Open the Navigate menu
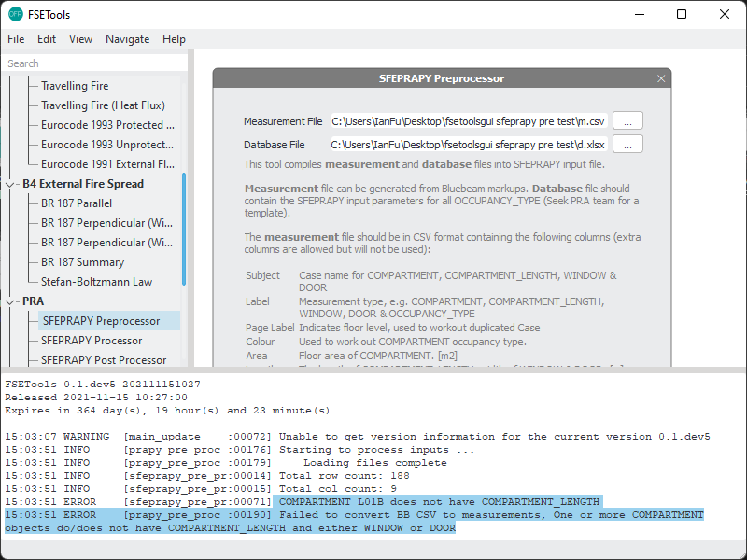This screenshot has width=747, height=560. (128, 39)
